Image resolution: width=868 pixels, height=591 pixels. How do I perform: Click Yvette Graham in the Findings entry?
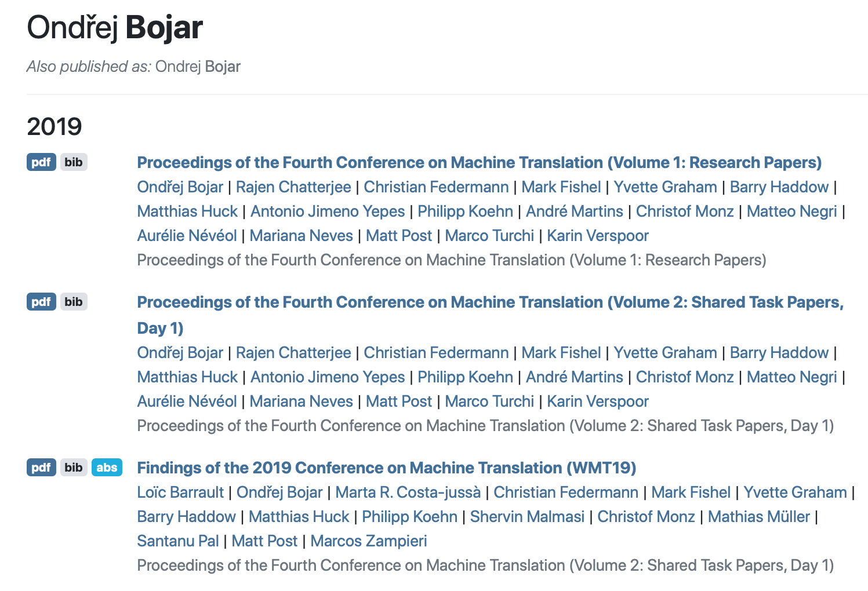[796, 493]
